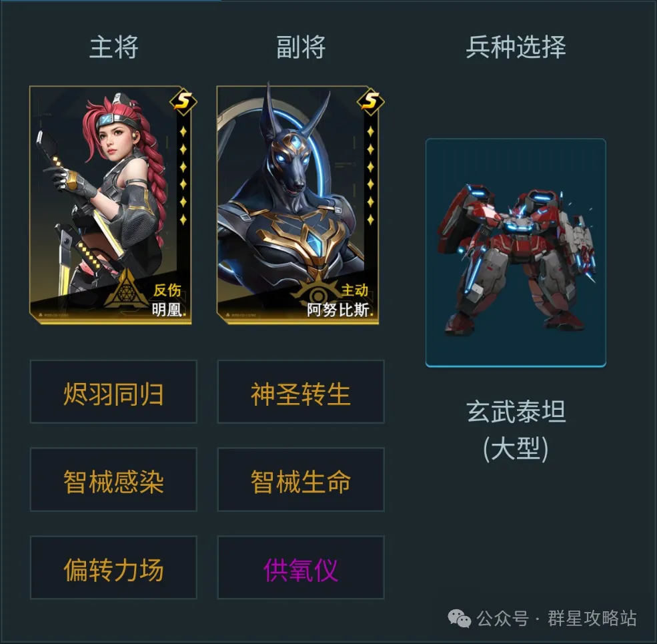Tap the star column on 明凰 card
This screenshot has height=644, width=657.
pos(183,176)
